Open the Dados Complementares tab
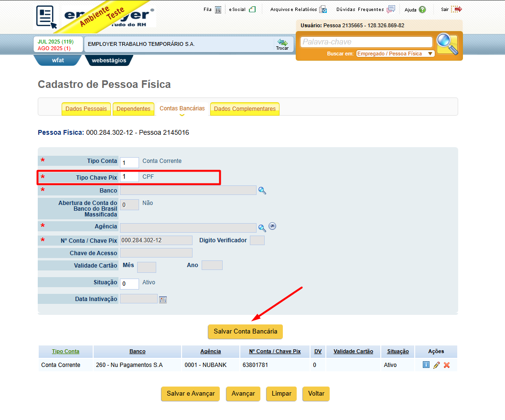The height and width of the screenshot is (420, 505). [x=245, y=109]
